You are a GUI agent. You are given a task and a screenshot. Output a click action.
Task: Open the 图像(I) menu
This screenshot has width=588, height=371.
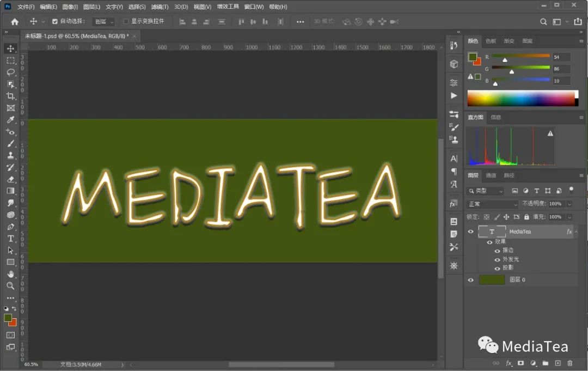70,7
